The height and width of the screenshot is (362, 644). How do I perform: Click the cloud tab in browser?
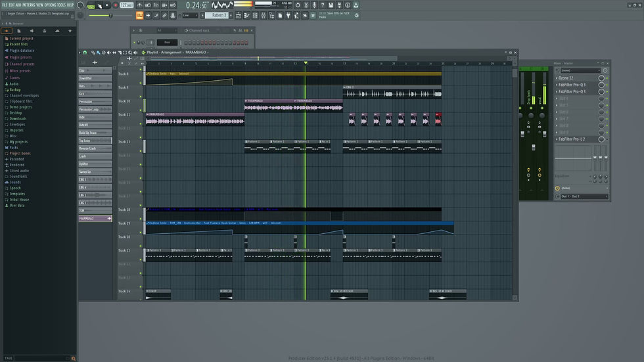tap(57, 31)
